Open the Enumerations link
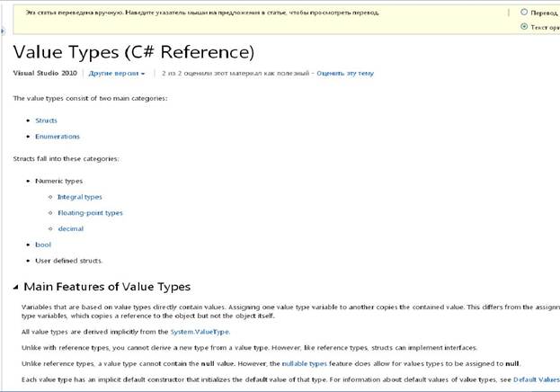Viewport: 560px width, 392px height. [x=58, y=137]
